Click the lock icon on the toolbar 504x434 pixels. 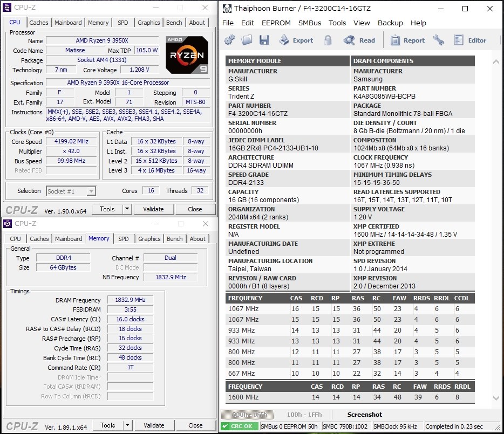[x=327, y=40]
